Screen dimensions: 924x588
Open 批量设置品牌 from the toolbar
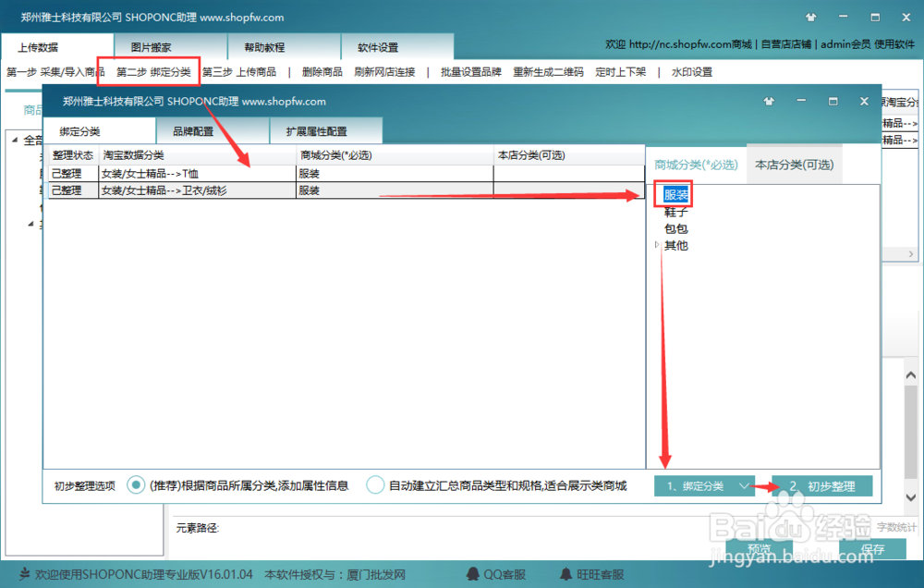(471, 72)
